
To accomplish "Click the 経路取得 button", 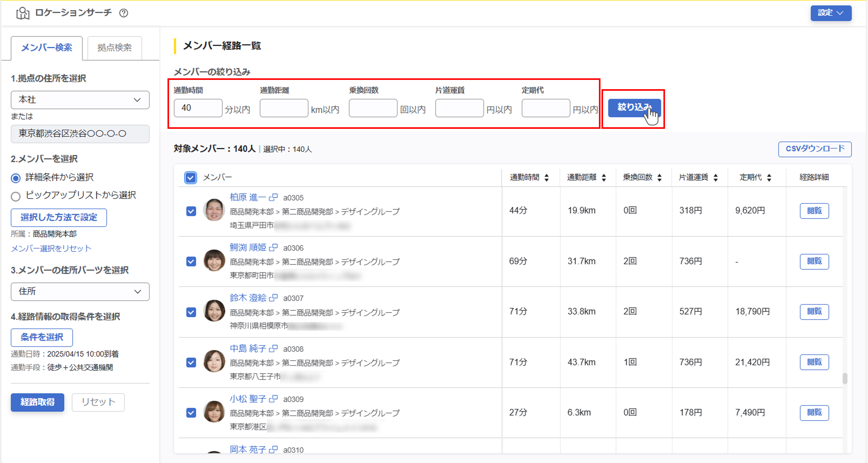I will click(x=37, y=402).
